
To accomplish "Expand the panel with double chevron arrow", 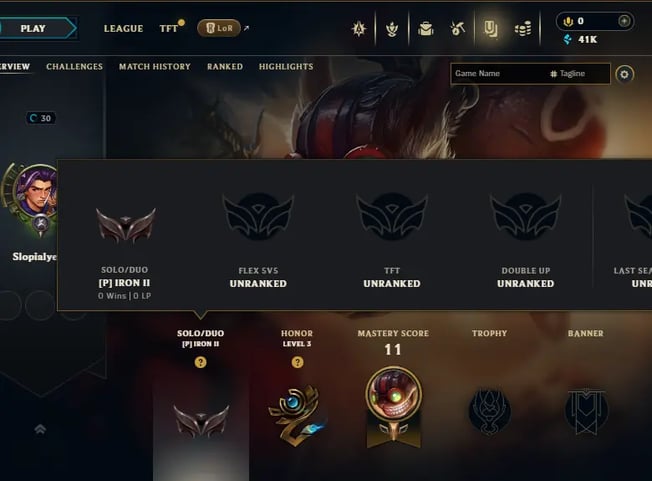I will coord(40,429).
